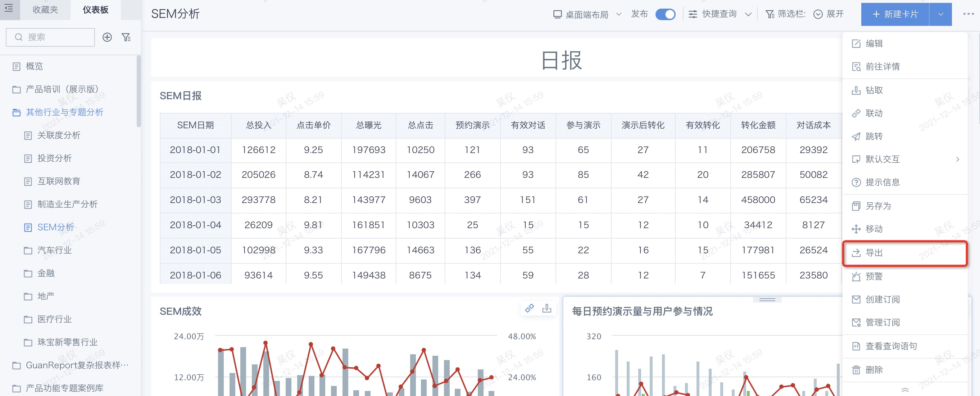This screenshot has width=980, height=396.
Task: Choose 查看查询语句 from the card menu
Action: click(x=905, y=346)
